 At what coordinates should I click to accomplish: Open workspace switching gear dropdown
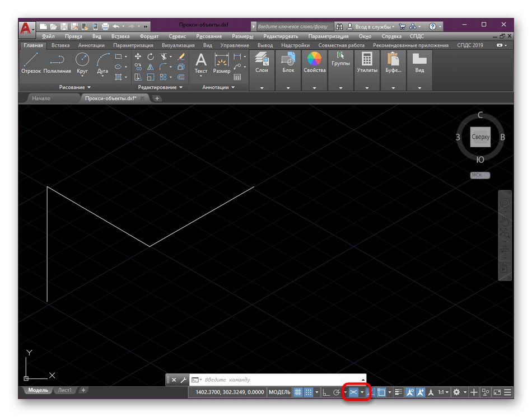[x=465, y=392]
